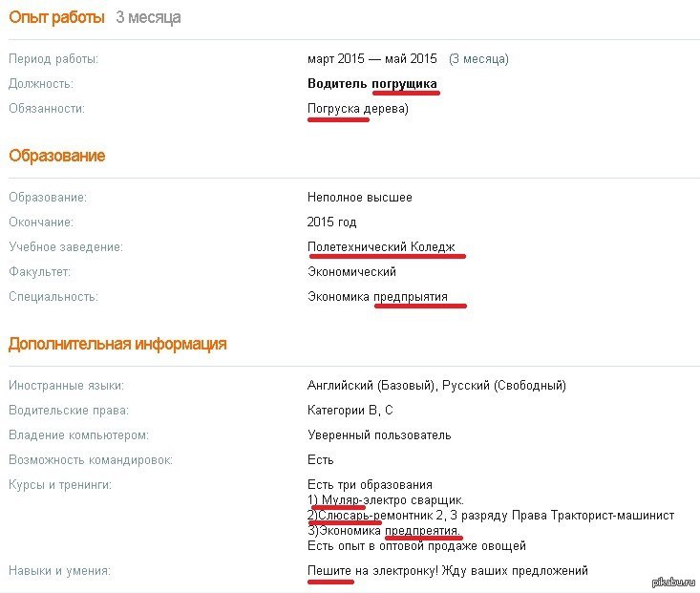Image resolution: width=700 pixels, height=593 pixels.
Task: Click the "Есть опыт в оптовой продаже овощей" line
Action: click(416, 546)
